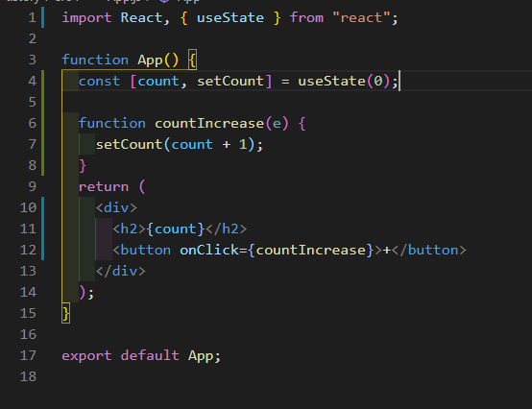Click "React" in the import statement
The height and width of the screenshot is (409, 532).
click(x=141, y=17)
